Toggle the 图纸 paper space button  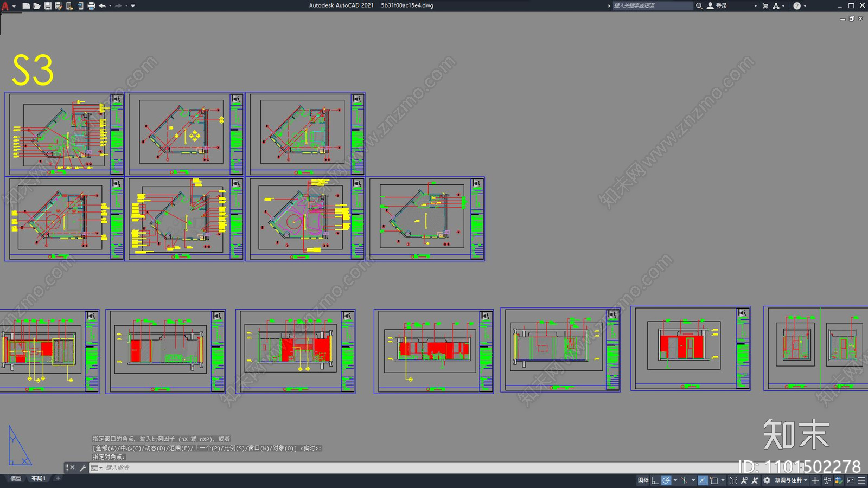(643, 480)
